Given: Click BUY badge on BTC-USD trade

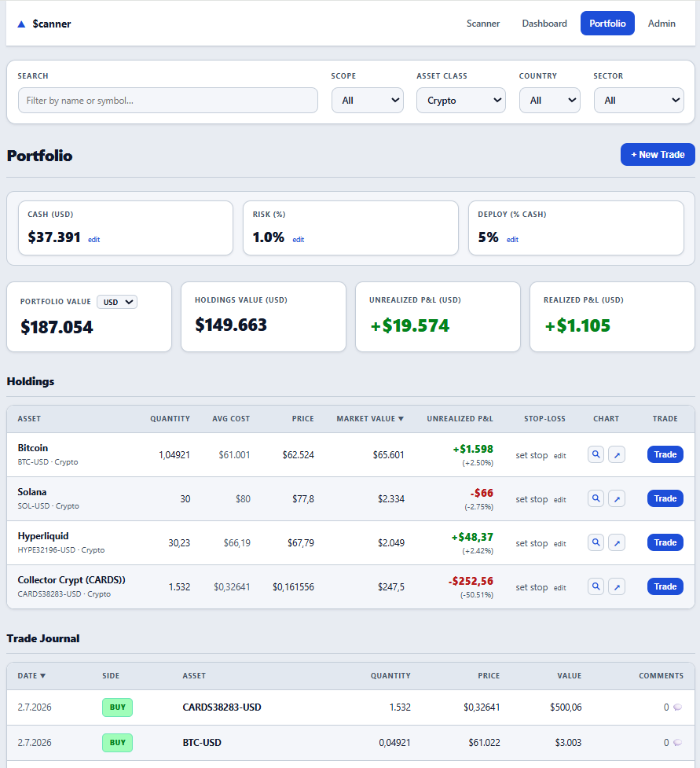Looking at the screenshot, I should [x=118, y=743].
